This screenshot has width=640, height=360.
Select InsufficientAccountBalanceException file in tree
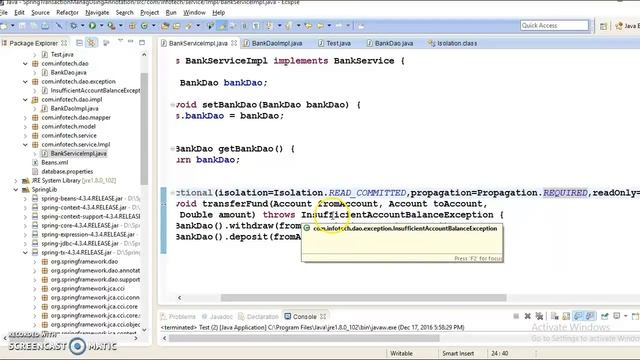pyautogui.click(x=91, y=90)
